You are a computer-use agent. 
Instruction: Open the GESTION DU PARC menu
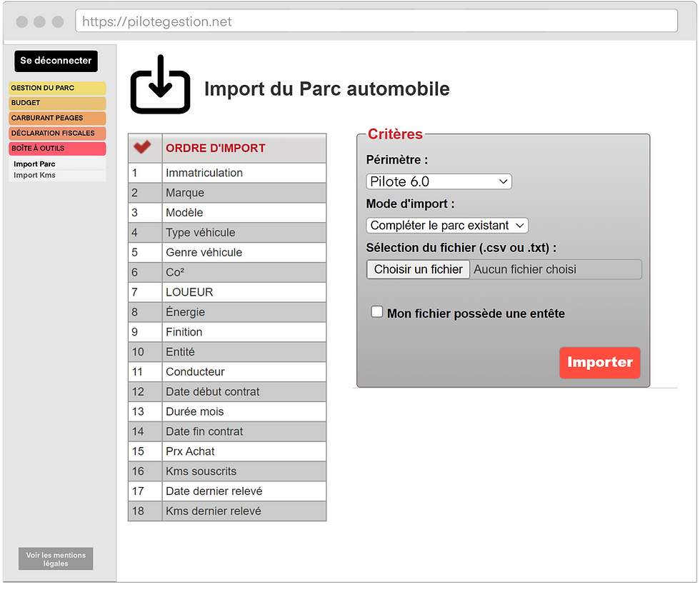point(57,88)
